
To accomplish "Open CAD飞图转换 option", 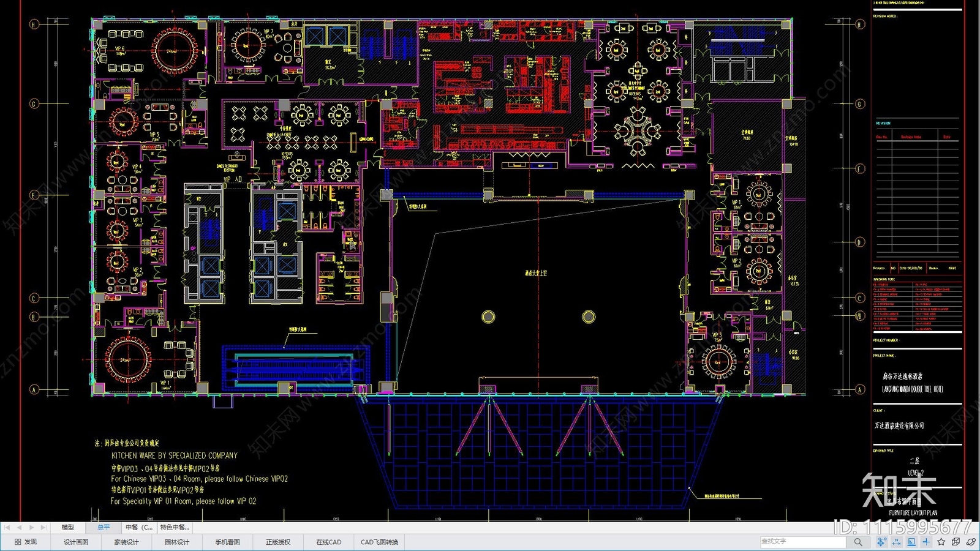I will pos(379,542).
